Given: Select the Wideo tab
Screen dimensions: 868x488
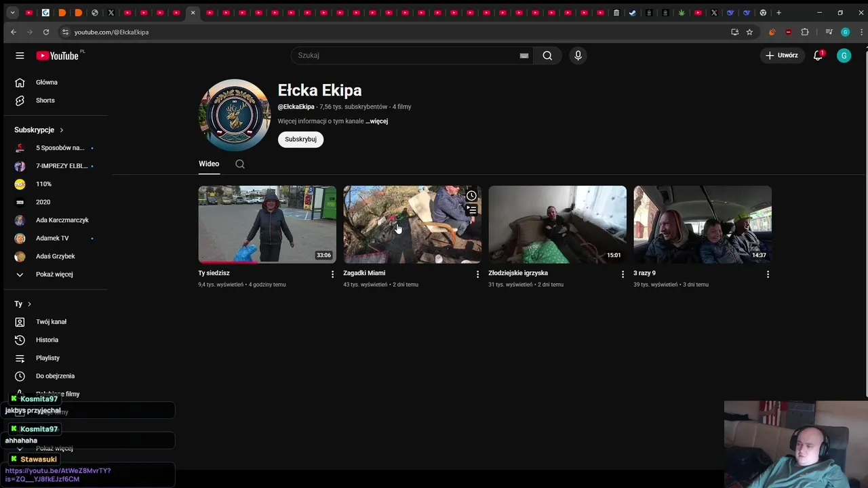Looking at the screenshot, I should pos(209,164).
